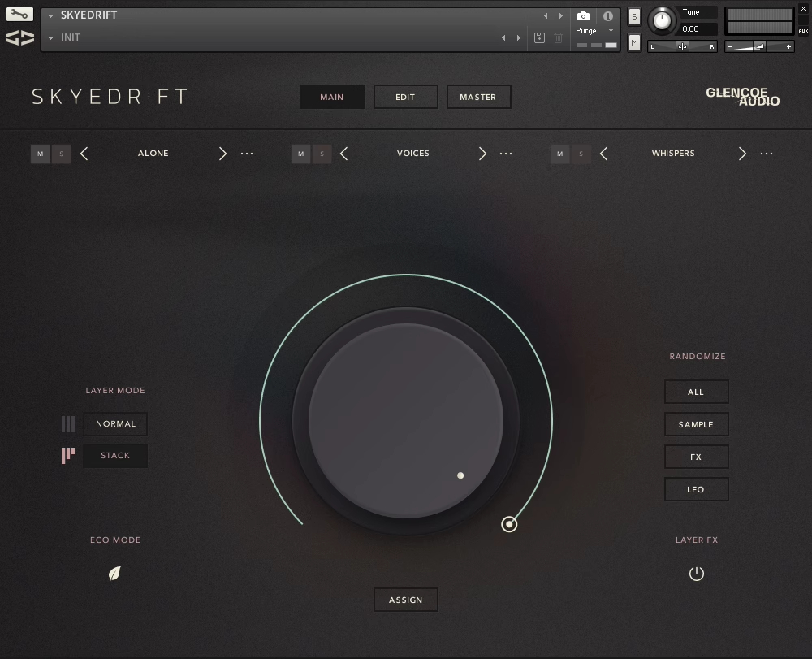This screenshot has height=659, width=812.
Task: Solo the WHISPERS layer
Action: click(x=581, y=154)
